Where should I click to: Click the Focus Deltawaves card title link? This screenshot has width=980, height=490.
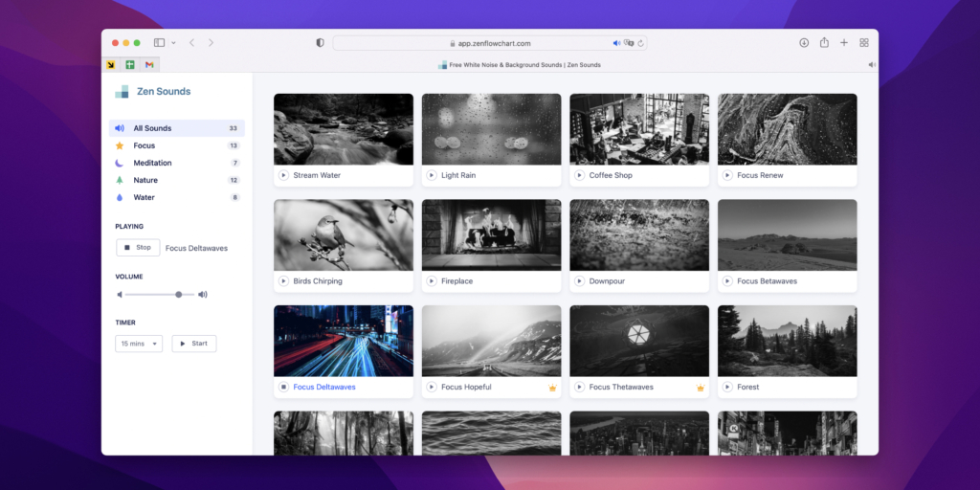pos(324,387)
